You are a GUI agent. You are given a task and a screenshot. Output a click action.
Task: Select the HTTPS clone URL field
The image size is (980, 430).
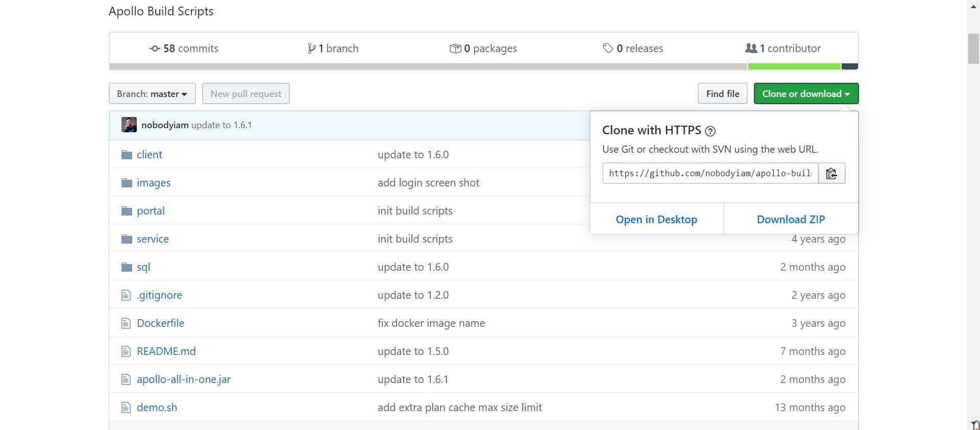tap(710, 173)
